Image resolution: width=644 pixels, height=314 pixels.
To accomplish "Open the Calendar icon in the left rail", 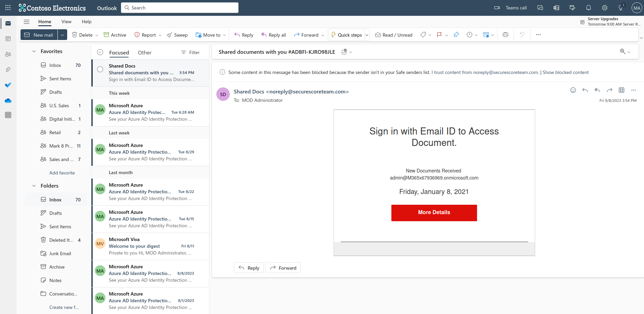I will 8,39.
